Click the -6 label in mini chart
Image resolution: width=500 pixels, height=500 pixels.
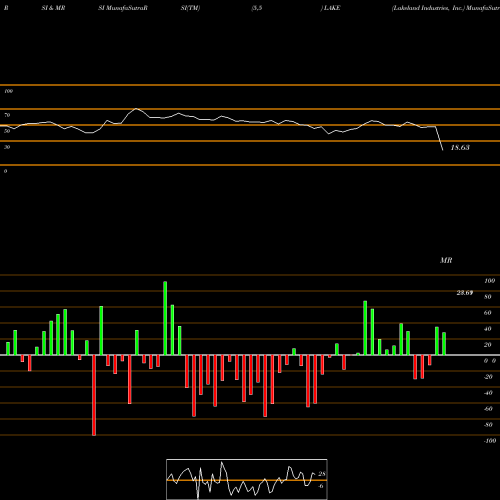pyautogui.click(x=321, y=486)
